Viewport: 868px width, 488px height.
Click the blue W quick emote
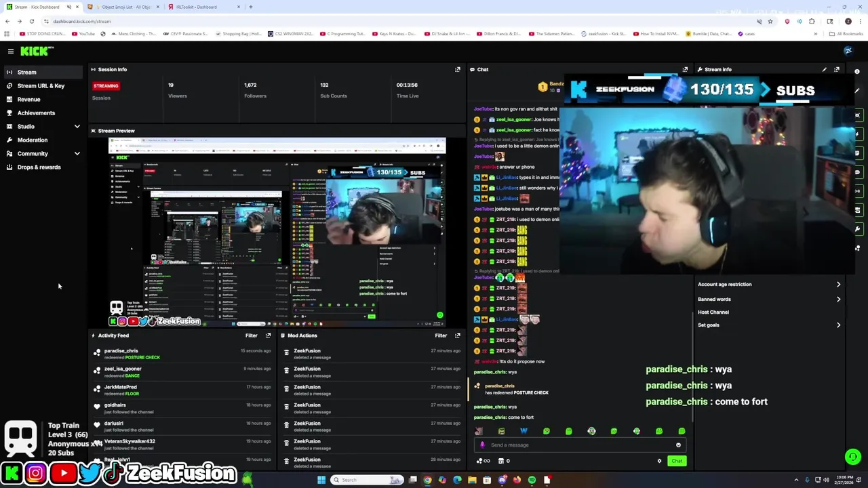(x=524, y=431)
